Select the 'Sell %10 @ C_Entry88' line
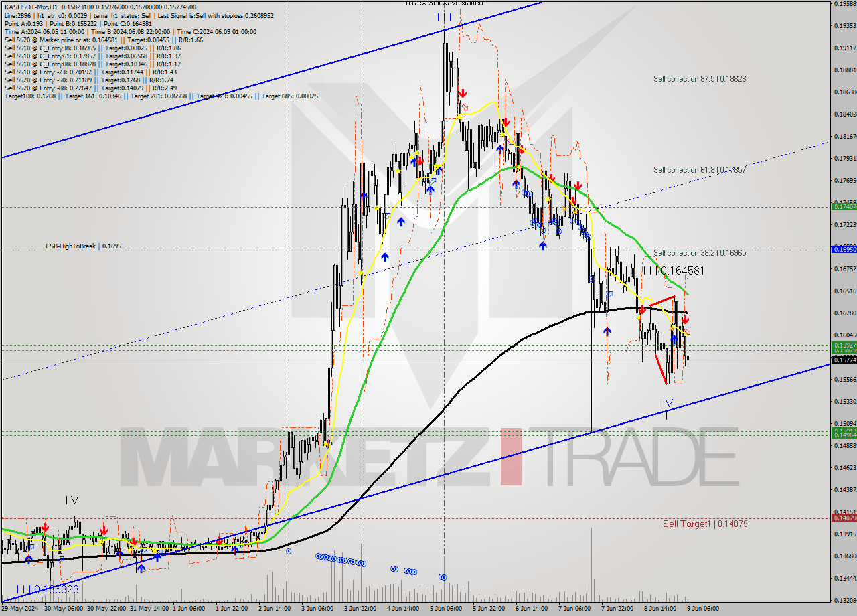Screen dimensions: 857x616 click(x=92, y=64)
